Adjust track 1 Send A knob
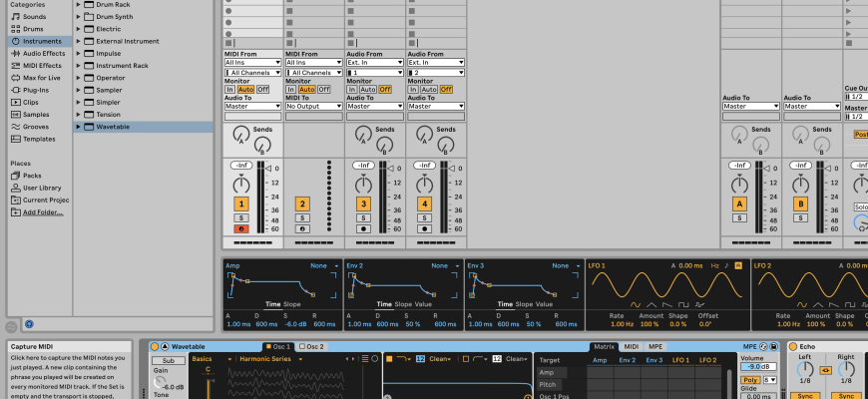The width and height of the screenshot is (868, 399). [x=240, y=136]
